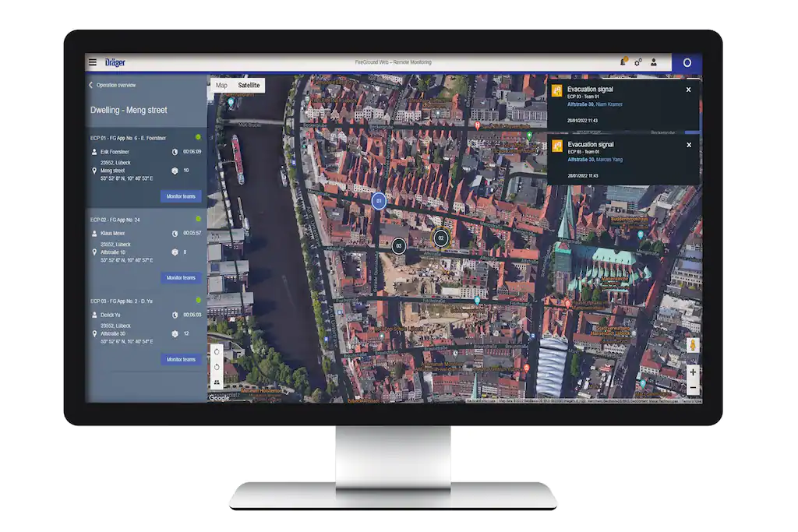Dismiss the Niam Kramer evacuation signal
This screenshot has height=532, width=798.
pos(688,90)
